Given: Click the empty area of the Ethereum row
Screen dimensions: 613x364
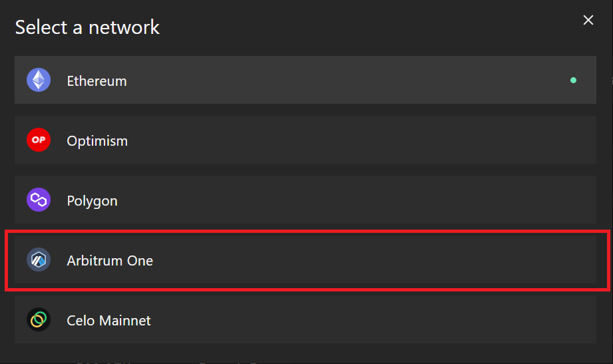Looking at the screenshot, I should [x=344, y=80].
